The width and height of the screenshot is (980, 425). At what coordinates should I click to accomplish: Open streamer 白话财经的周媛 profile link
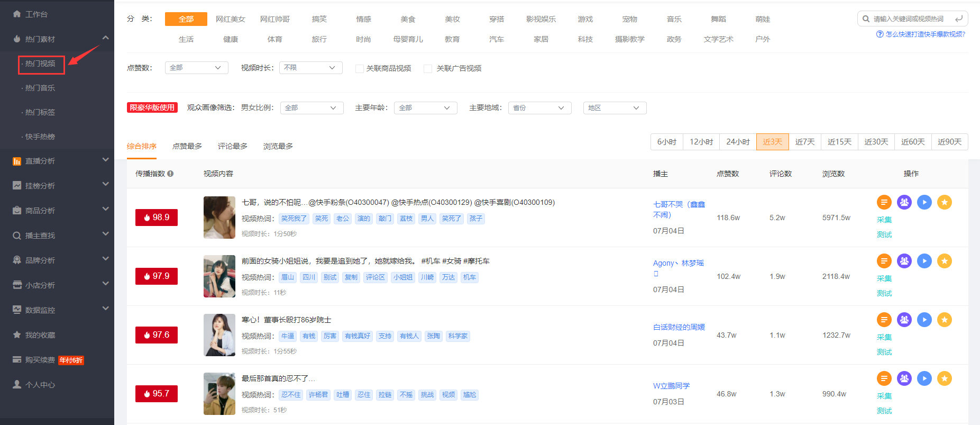click(679, 327)
